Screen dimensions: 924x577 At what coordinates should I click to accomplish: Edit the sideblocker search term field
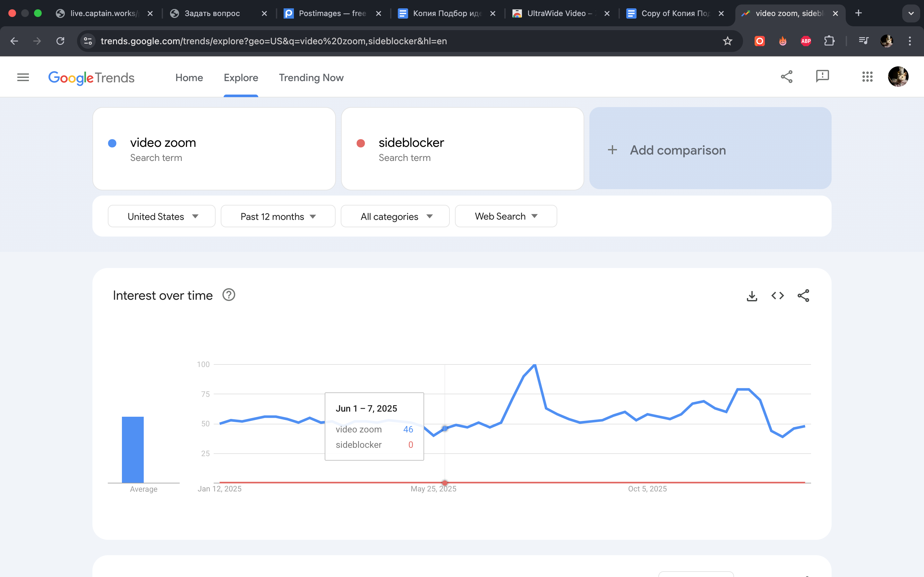click(411, 143)
